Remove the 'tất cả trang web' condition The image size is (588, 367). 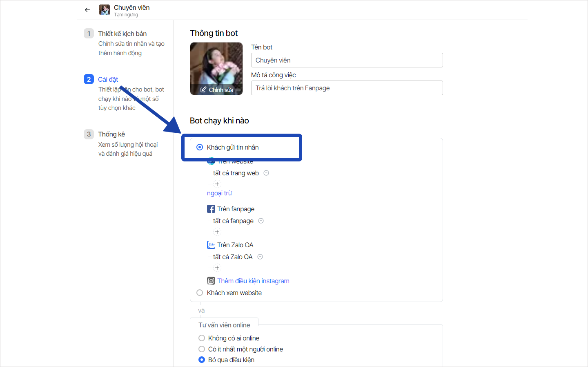(266, 173)
